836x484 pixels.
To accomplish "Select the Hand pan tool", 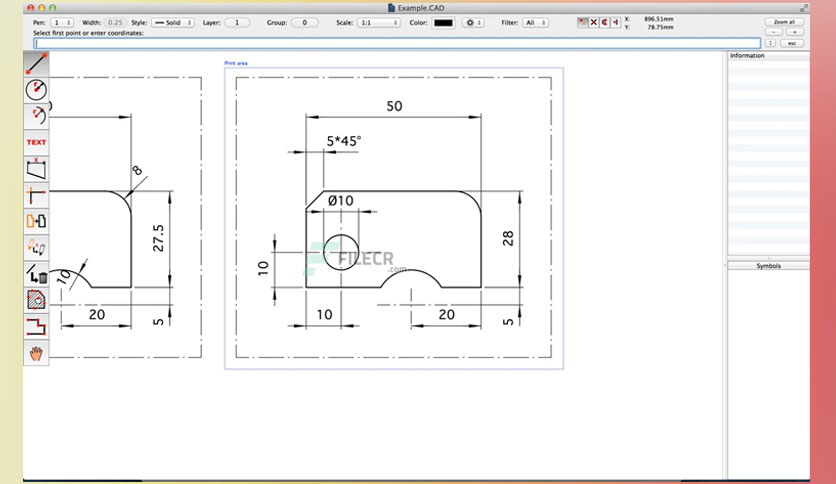I will point(36,353).
